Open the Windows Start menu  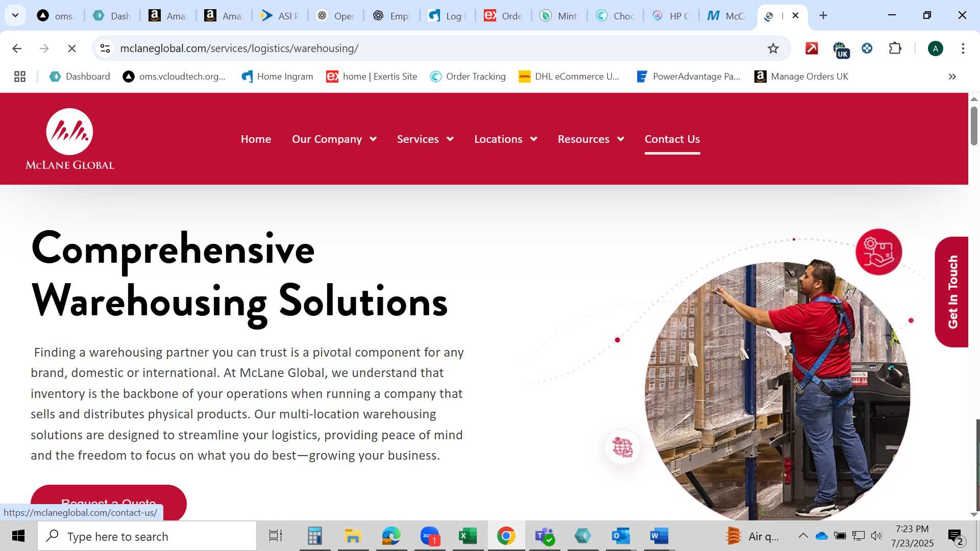[x=18, y=536]
